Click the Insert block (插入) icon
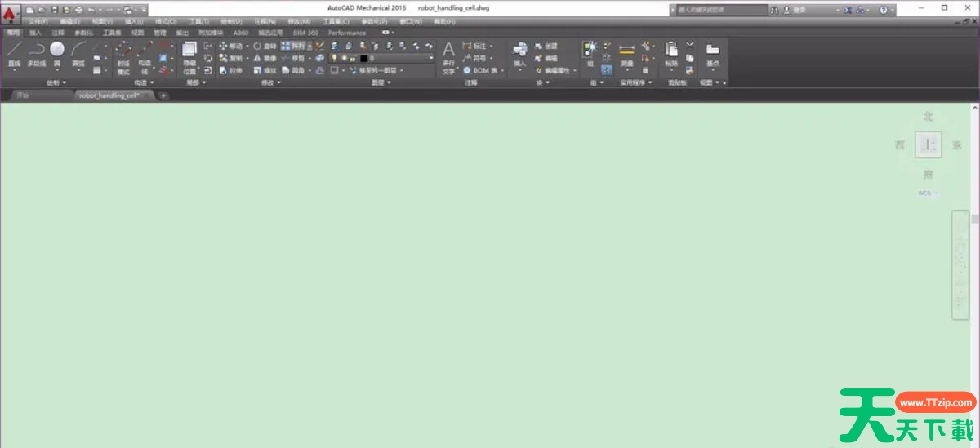This screenshot has width=980, height=448. click(x=519, y=55)
